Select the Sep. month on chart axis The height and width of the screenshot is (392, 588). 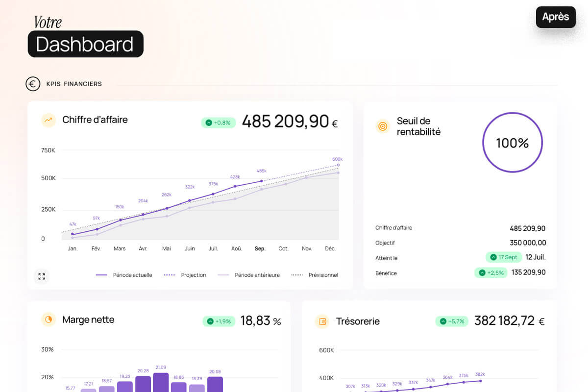pos(260,249)
